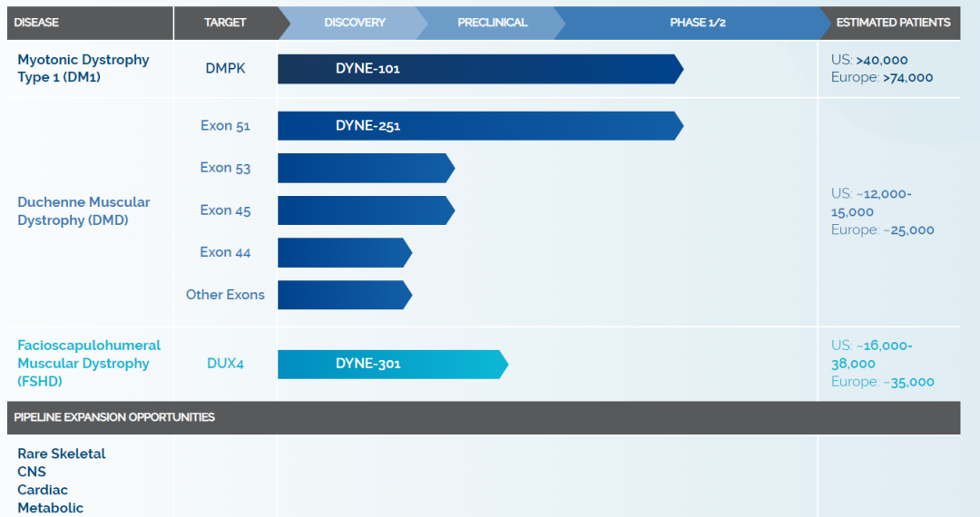
Task: Click the Other Exons progress bar
Action: click(345, 295)
